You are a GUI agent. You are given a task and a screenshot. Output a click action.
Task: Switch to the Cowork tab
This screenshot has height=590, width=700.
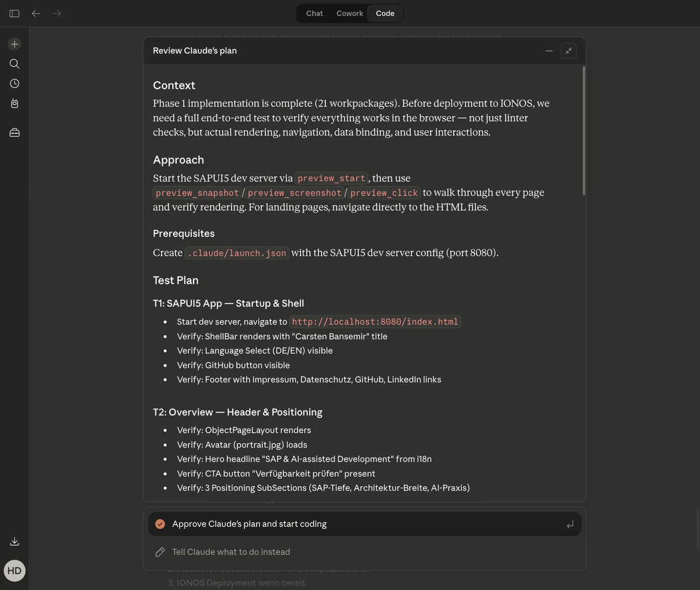pyautogui.click(x=349, y=13)
